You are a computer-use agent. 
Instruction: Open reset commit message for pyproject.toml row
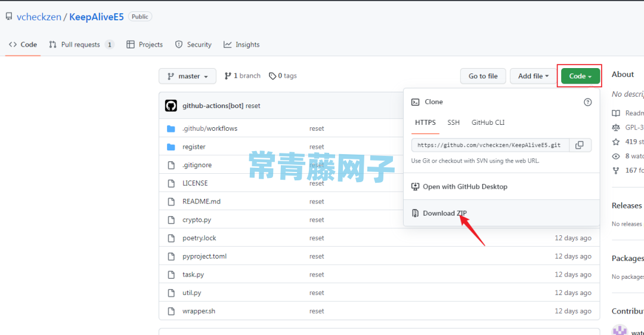click(x=317, y=256)
